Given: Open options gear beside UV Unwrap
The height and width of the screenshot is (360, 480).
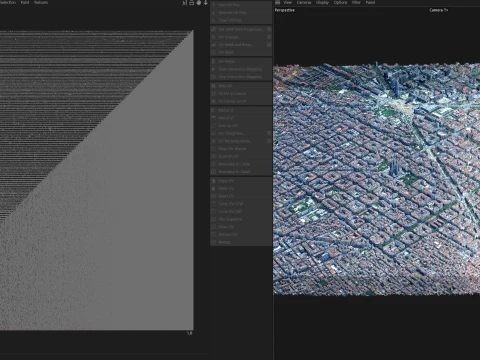Looking at the screenshot, I should tap(269, 37).
